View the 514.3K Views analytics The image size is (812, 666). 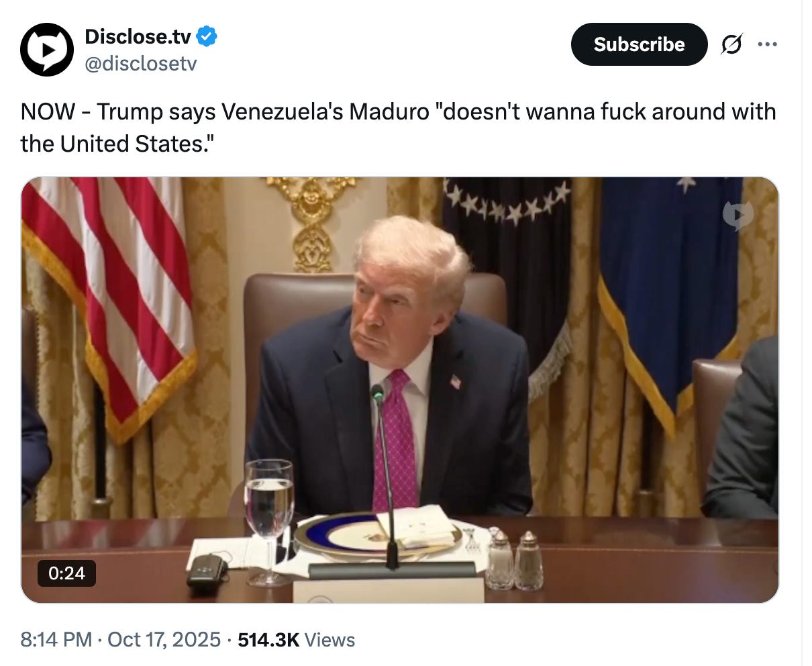(296, 639)
